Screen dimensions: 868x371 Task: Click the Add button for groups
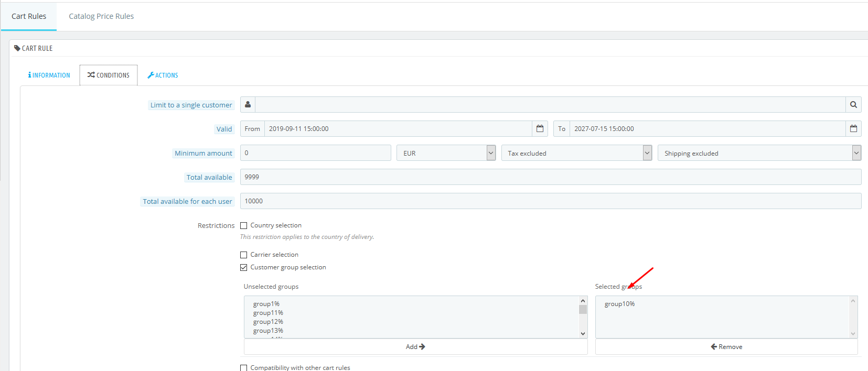tap(415, 347)
